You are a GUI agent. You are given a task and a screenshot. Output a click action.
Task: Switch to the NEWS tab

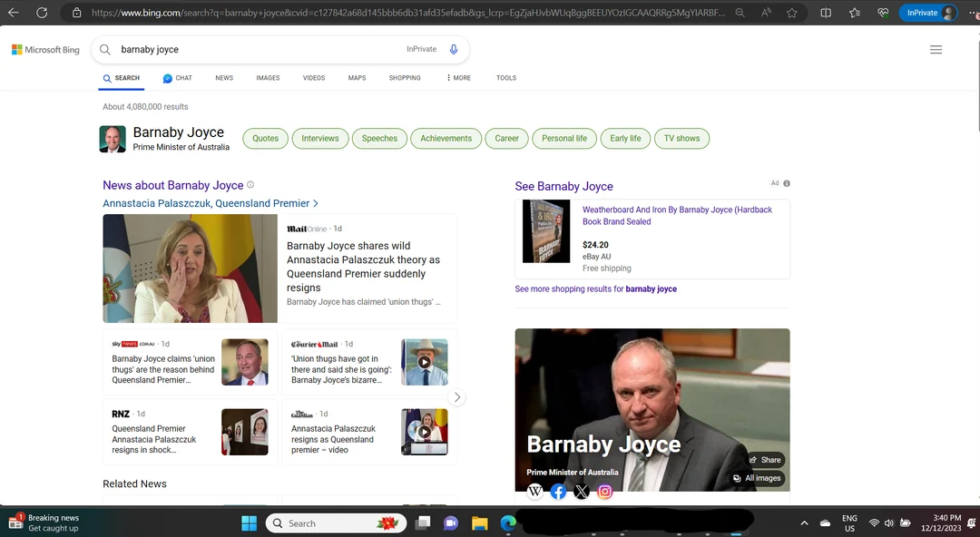[223, 78]
